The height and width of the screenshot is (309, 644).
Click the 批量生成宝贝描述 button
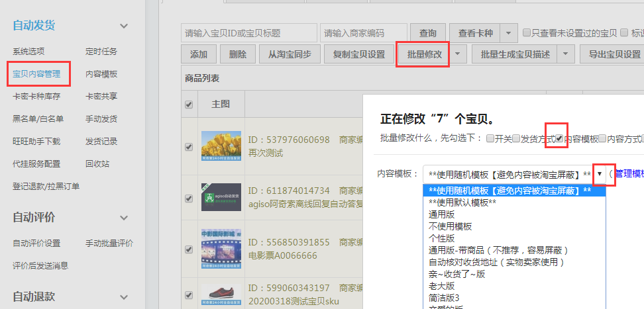coord(515,54)
